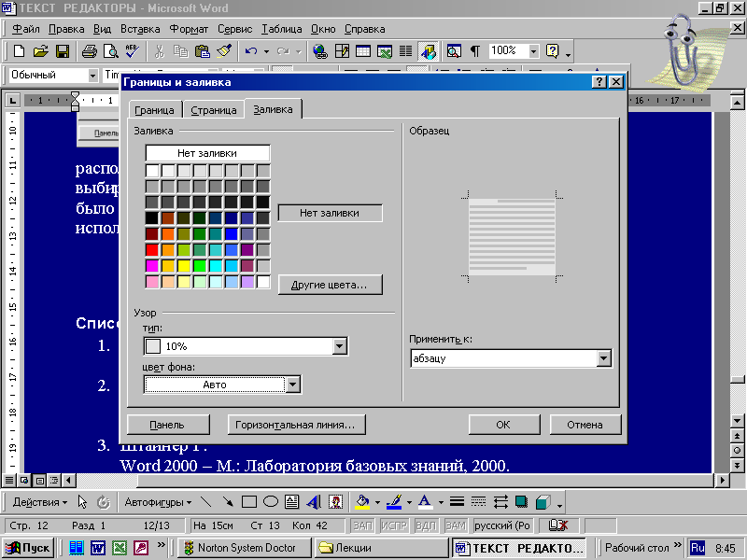747x560 pixels.
Task: Toggle the Drawing toolbar button
Action: click(x=429, y=51)
